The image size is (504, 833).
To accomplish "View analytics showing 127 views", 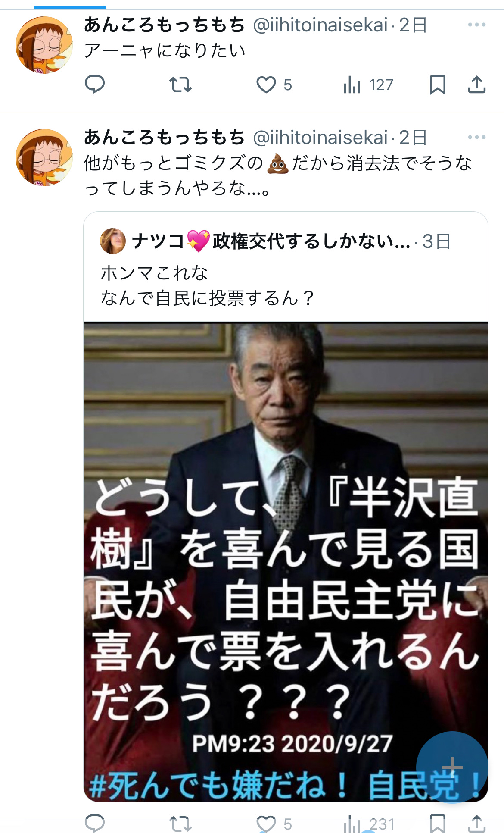I will pyautogui.click(x=368, y=85).
